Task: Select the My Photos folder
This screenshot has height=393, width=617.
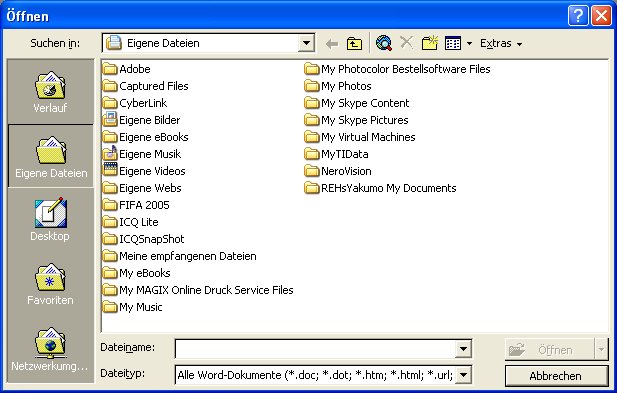Action: pos(338,86)
